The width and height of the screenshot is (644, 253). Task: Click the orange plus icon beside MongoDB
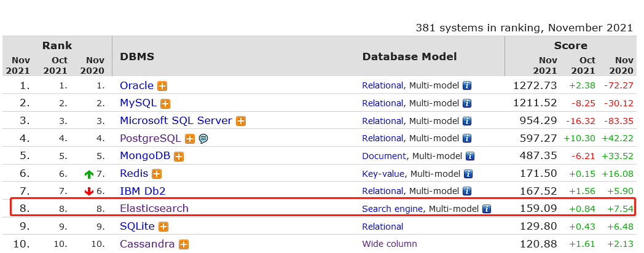click(178, 157)
